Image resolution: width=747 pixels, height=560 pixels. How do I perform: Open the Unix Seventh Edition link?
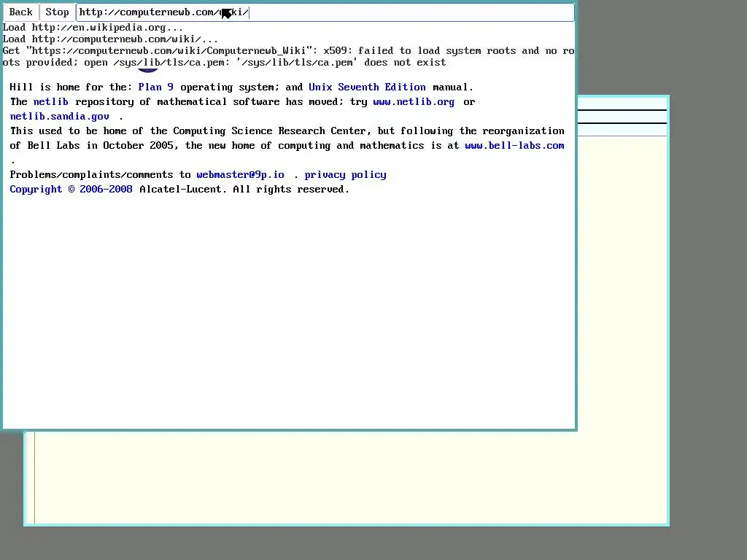tap(368, 87)
